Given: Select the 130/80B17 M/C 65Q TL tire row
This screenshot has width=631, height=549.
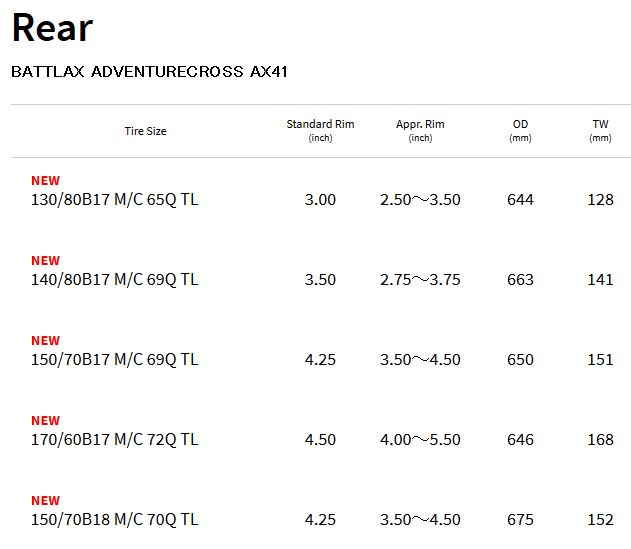Looking at the screenshot, I should click(x=321, y=192).
